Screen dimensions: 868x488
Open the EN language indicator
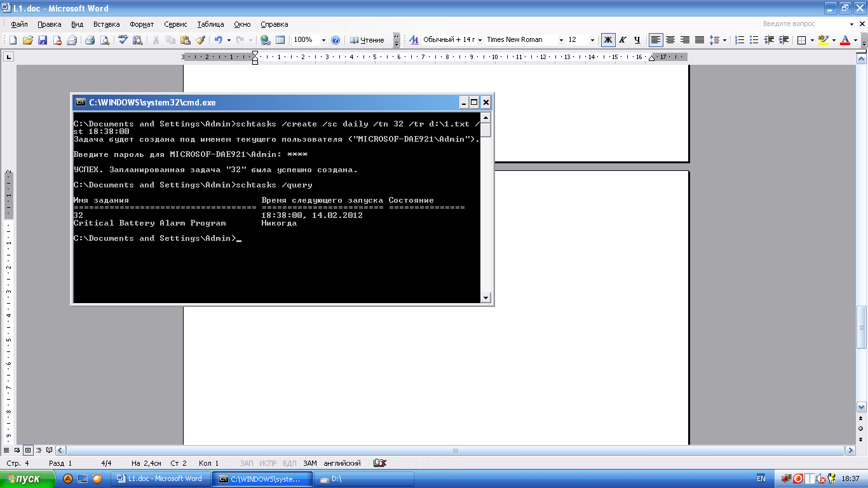pos(761,478)
